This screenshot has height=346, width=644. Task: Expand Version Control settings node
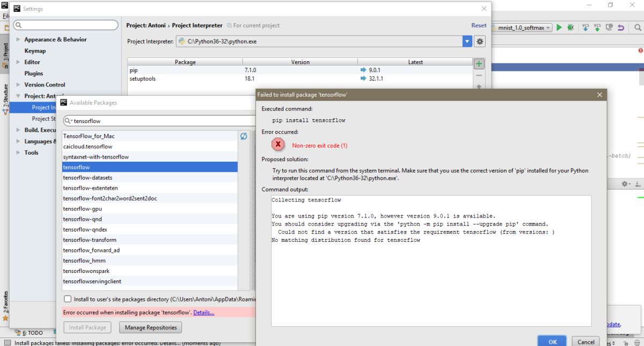click(19, 84)
